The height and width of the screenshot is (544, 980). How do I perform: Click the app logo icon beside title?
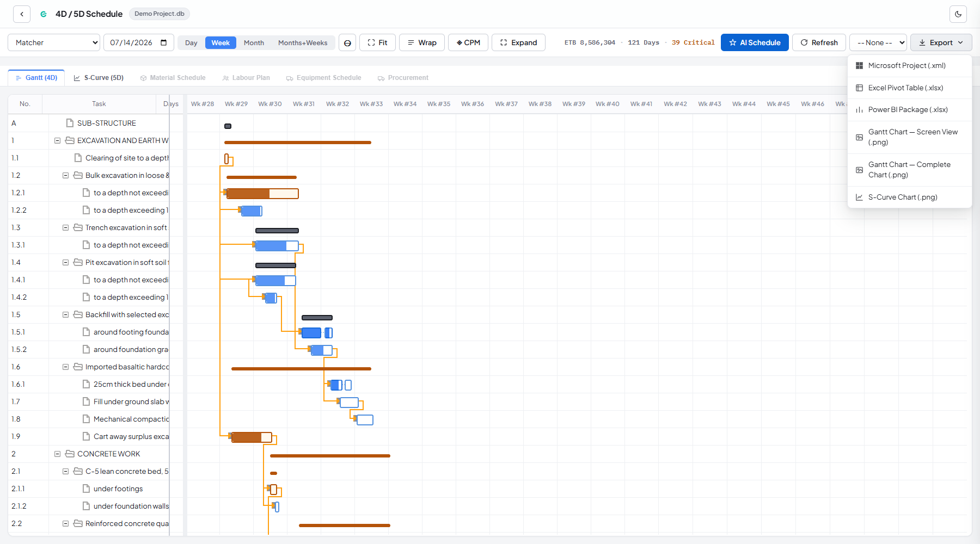(x=44, y=14)
